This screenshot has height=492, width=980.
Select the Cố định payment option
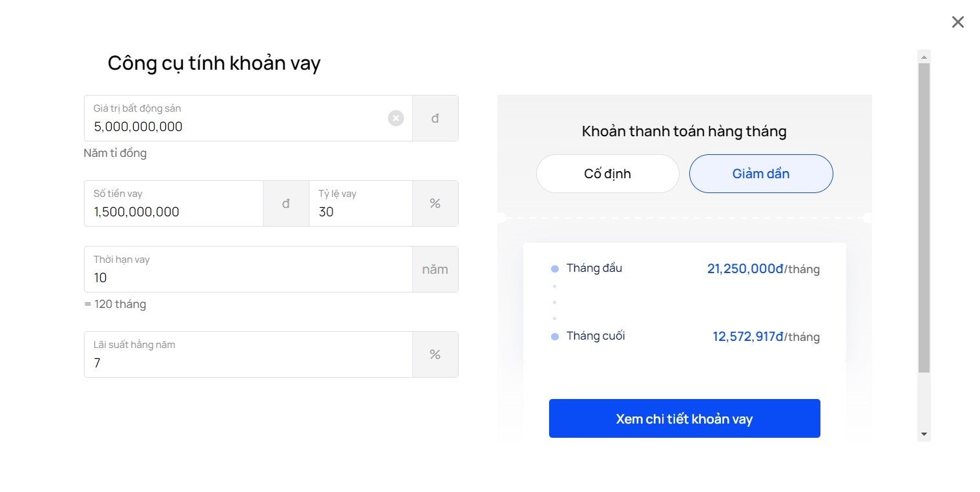click(x=608, y=174)
